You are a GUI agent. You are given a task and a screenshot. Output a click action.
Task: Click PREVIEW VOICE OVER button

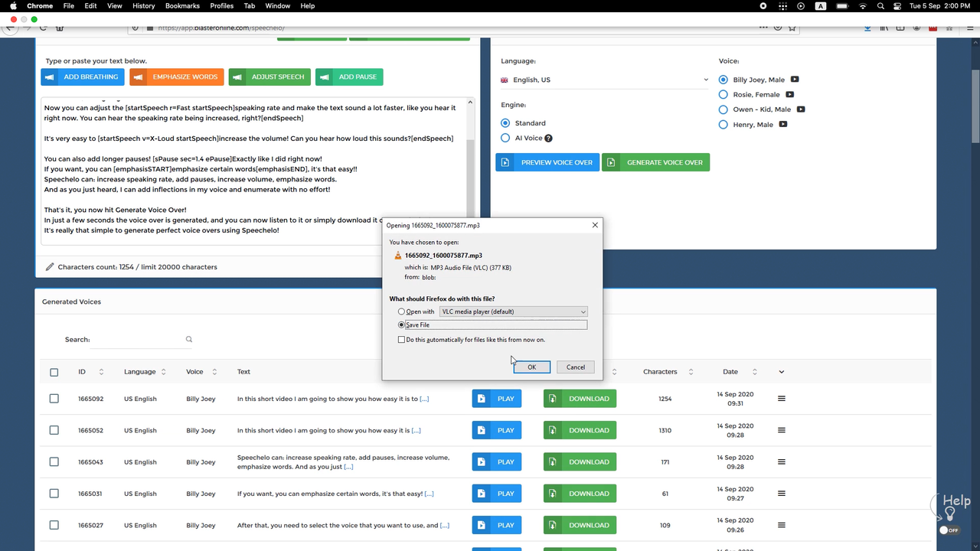pyautogui.click(x=547, y=162)
